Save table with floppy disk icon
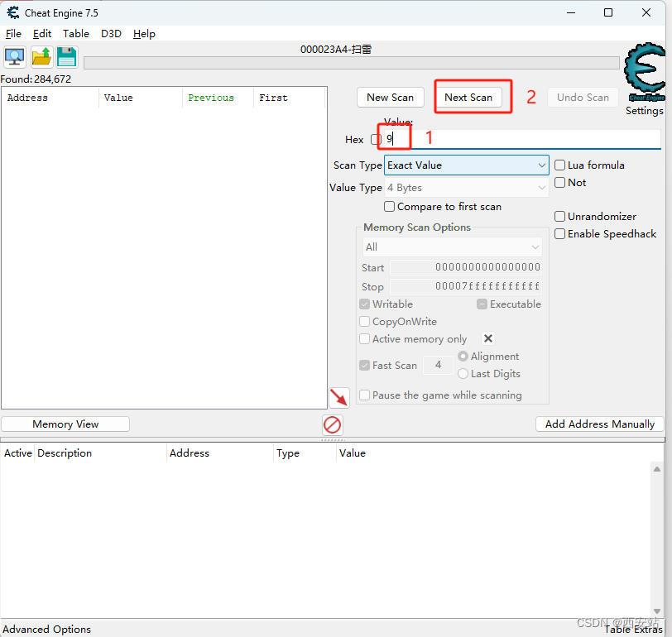 pyautogui.click(x=67, y=56)
